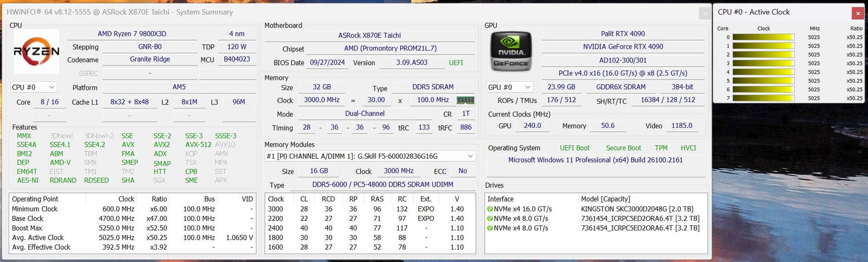Click the green status icon for NVMe x4 16.0 GT/s
Image resolution: width=868 pixels, height=262 pixels.
pyautogui.click(x=490, y=209)
